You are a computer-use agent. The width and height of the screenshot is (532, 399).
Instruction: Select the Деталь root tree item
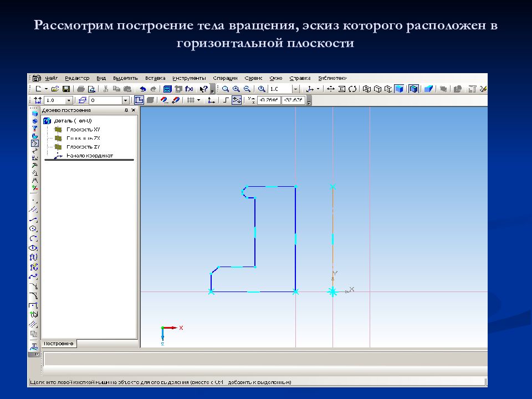pyautogui.click(x=73, y=121)
